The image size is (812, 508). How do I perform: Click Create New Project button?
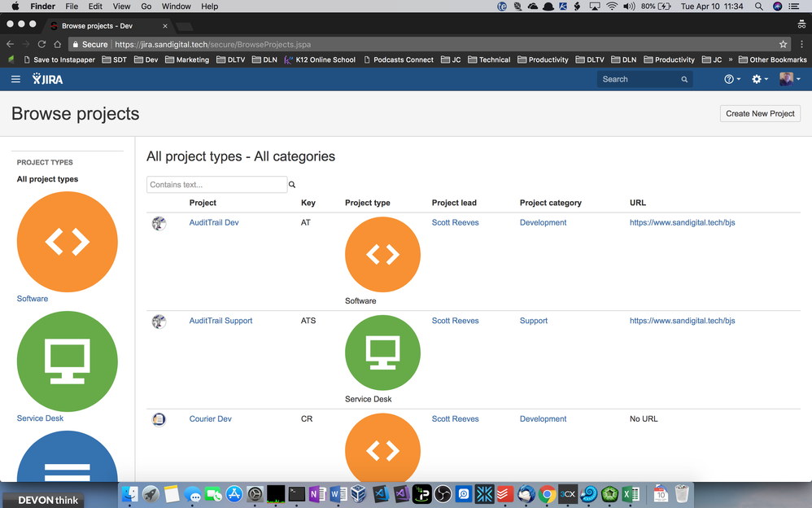[760, 113]
